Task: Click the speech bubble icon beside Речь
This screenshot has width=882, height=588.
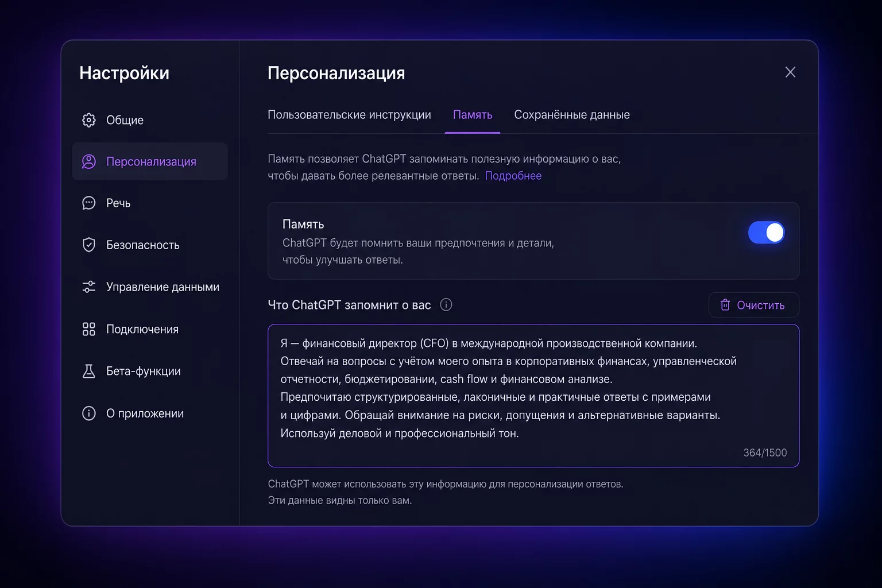Action: [x=89, y=203]
